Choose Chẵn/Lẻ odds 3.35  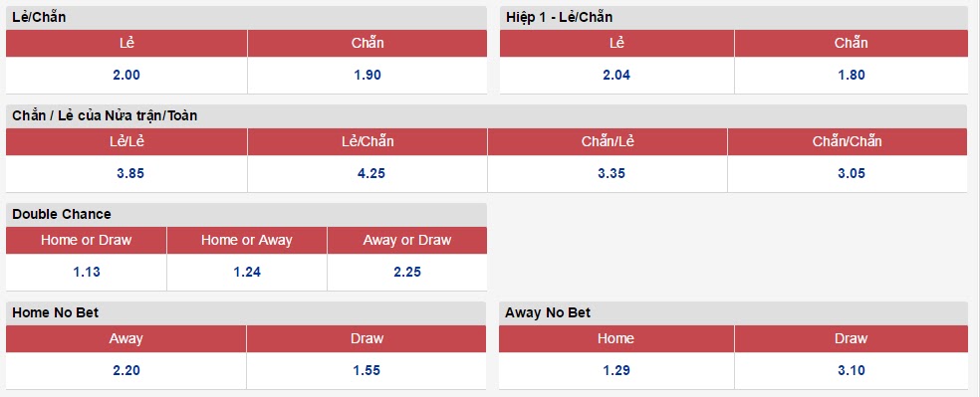[612, 173]
